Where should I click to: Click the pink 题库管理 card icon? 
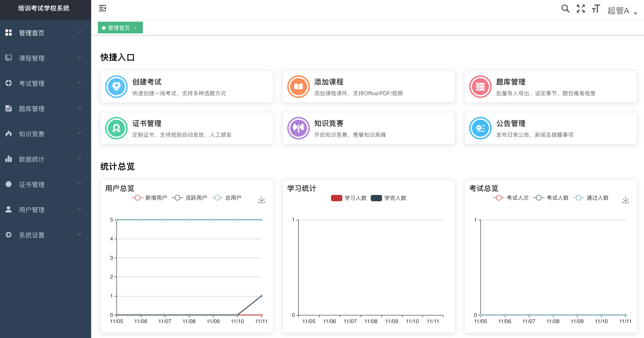(480, 87)
